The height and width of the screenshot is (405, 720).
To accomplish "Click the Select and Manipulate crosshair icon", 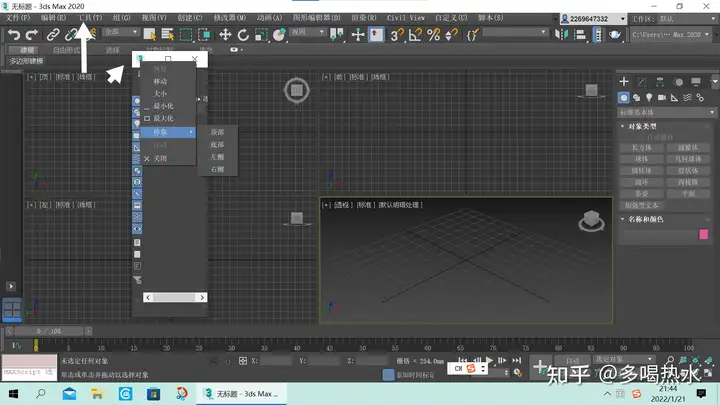I will (x=358, y=34).
